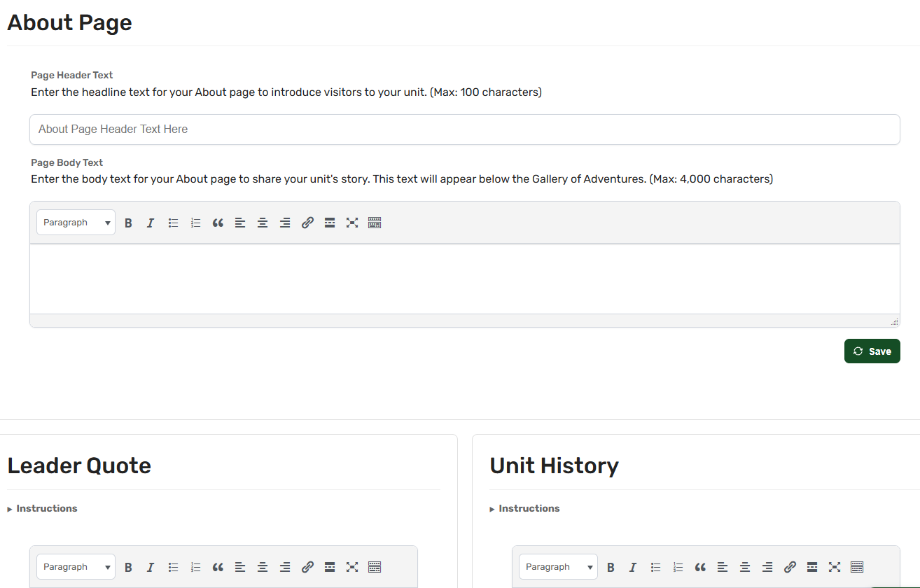Insert link in Page Body Text editor

click(307, 223)
